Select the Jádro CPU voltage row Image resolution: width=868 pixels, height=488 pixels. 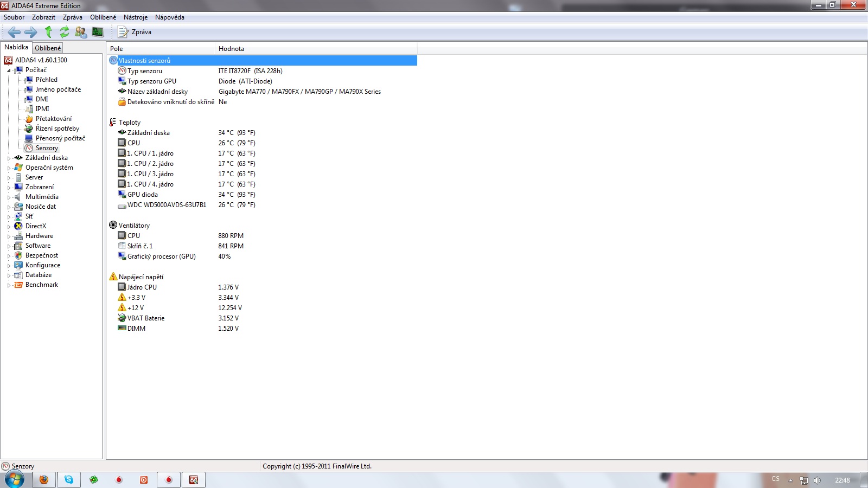pyautogui.click(x=263, y=287)
